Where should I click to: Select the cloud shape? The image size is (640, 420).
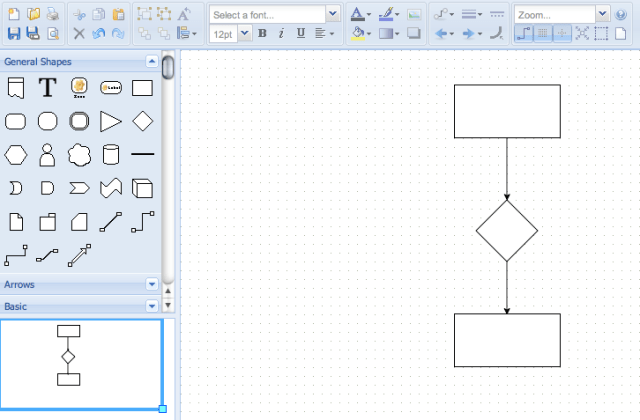[79, 155]
